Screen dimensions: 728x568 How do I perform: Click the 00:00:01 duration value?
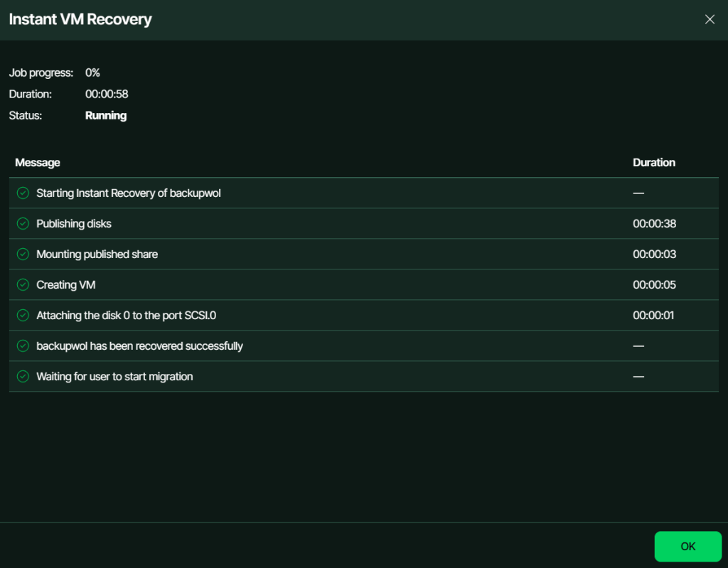point(653,316)
